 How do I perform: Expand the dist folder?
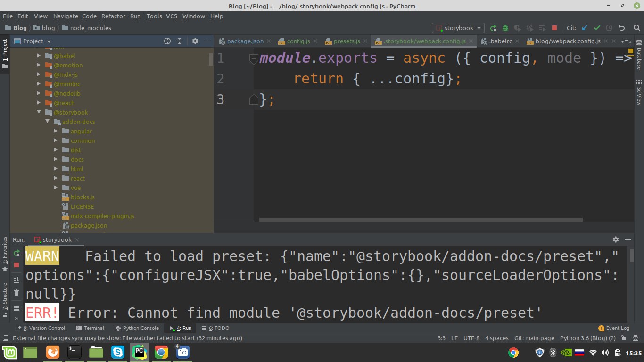coord(56,150)
